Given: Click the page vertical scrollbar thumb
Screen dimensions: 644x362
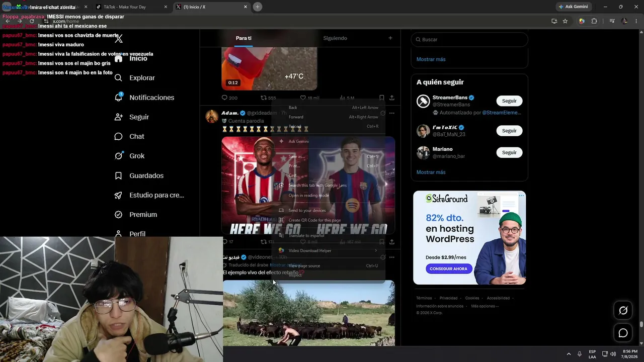Looking at the screenshot, I should coord(641,324).
